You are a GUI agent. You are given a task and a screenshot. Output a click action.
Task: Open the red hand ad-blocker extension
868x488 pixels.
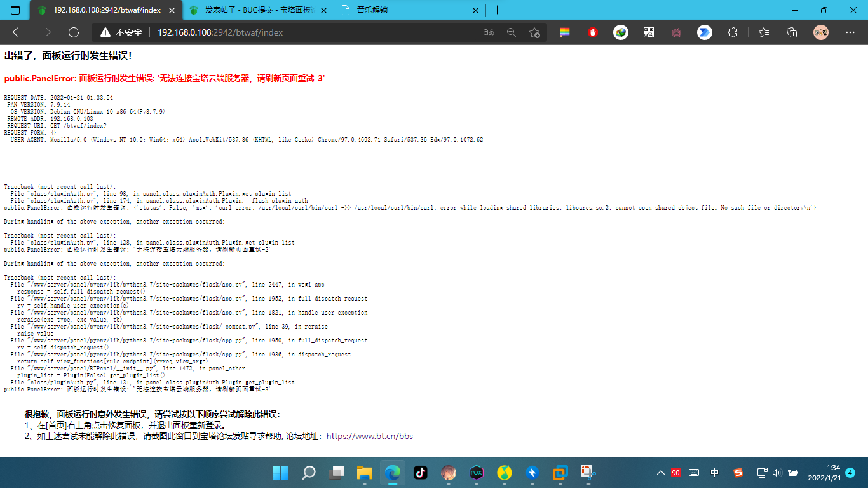pyautogui.click(x=593, y=32)
